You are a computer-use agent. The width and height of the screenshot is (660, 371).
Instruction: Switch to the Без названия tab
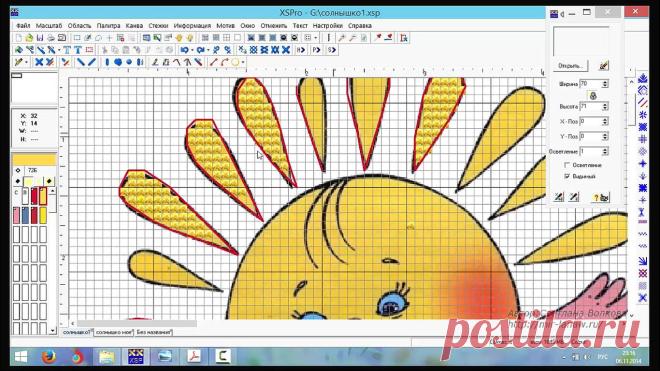click(154, 332)
